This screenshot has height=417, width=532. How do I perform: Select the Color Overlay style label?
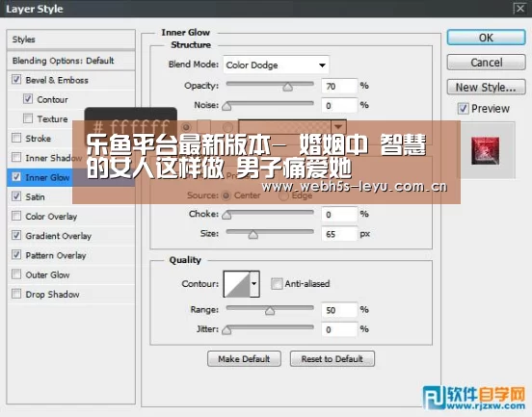click(51, 217)
